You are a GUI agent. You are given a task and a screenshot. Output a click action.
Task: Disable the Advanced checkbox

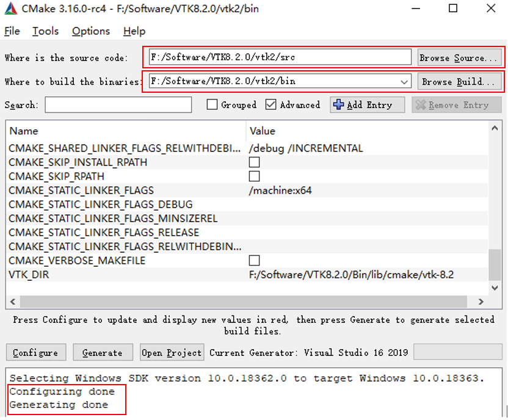click(270, 104)
